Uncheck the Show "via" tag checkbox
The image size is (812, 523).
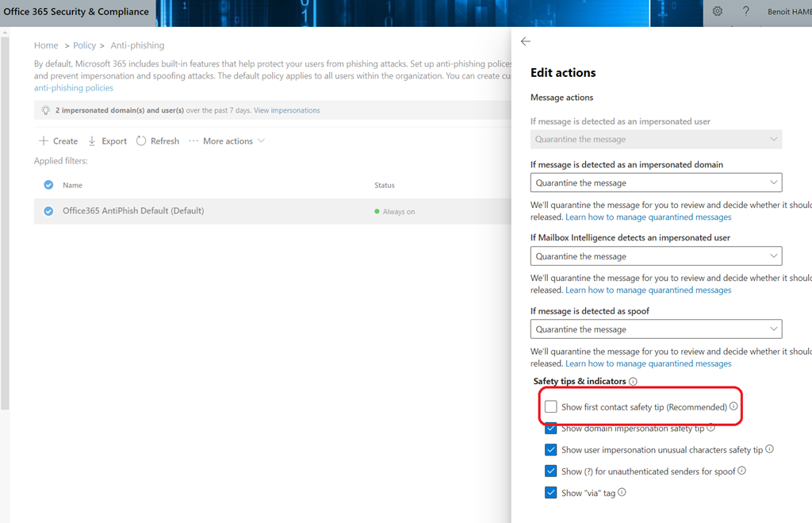click(550, 492)
